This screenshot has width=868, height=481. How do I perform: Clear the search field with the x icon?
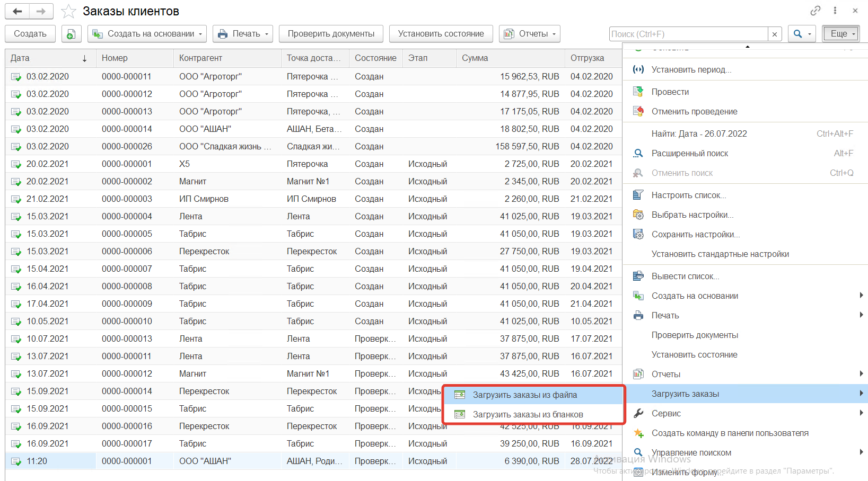click(x=775, y=34)
